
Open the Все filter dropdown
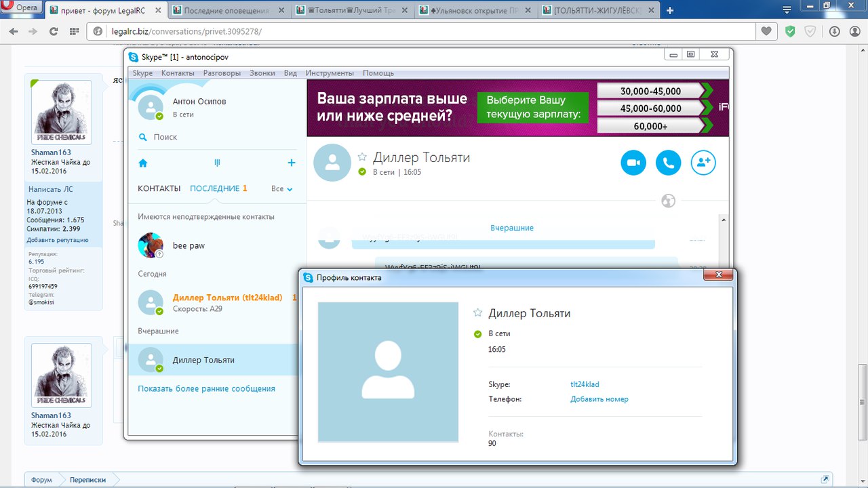click(282, 188)
